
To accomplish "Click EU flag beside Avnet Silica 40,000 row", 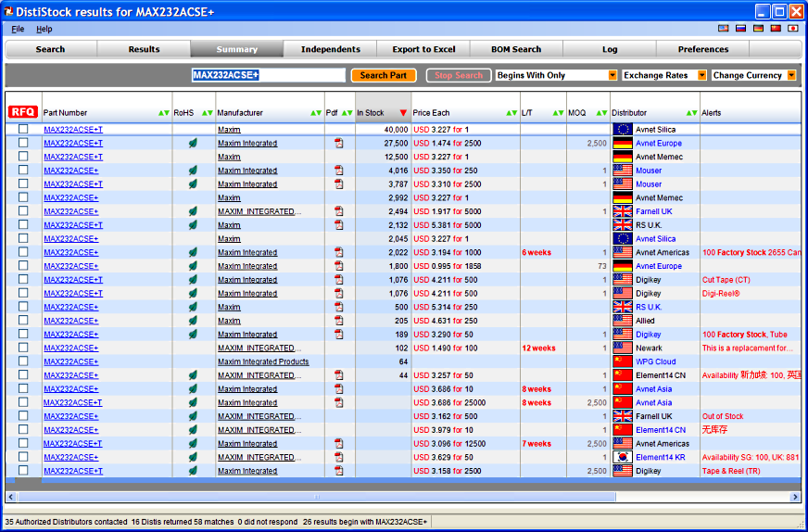I will [x=623, y=130].
